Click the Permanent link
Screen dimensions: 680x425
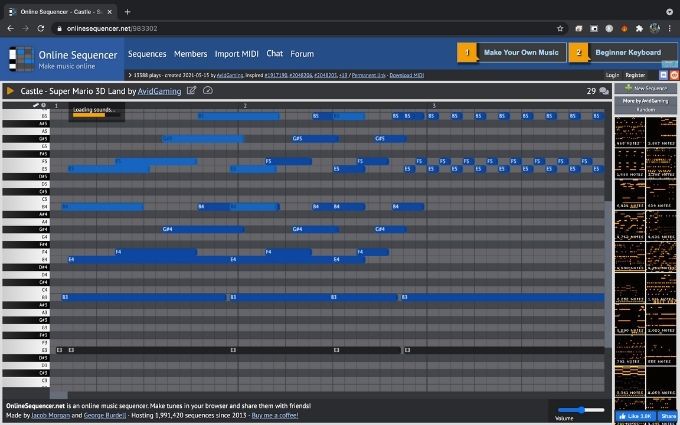369,75
